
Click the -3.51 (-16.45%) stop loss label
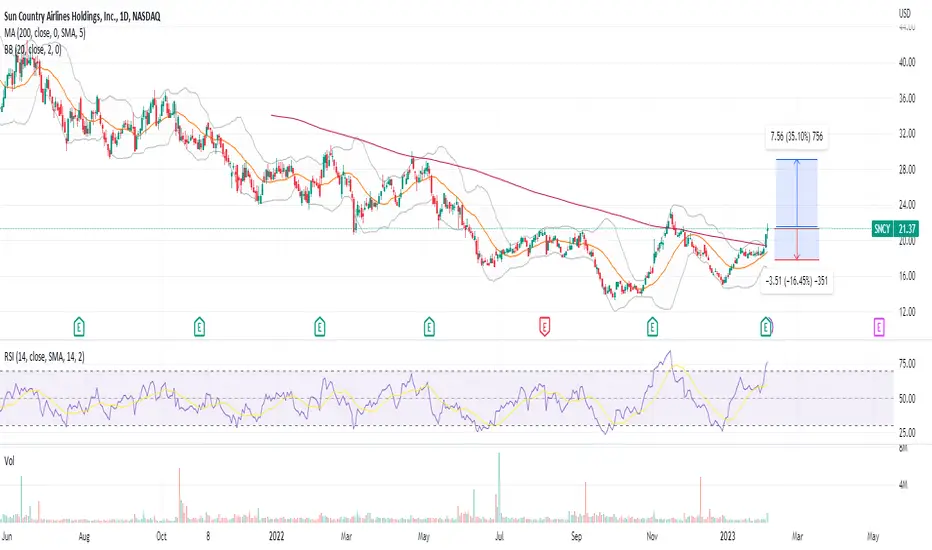point(797,281)
